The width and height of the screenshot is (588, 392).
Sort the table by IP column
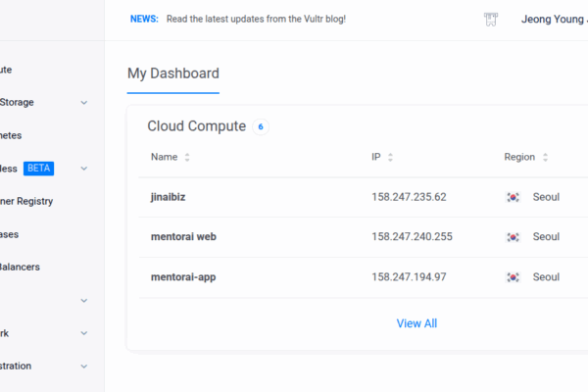click(390, 157)
